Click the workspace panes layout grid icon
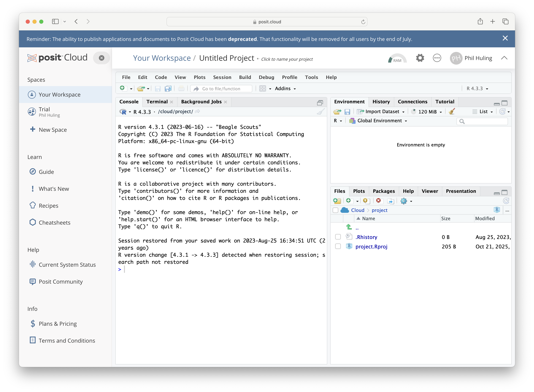The width and height of the screenshot is (534, 392). tap(263, 89)
